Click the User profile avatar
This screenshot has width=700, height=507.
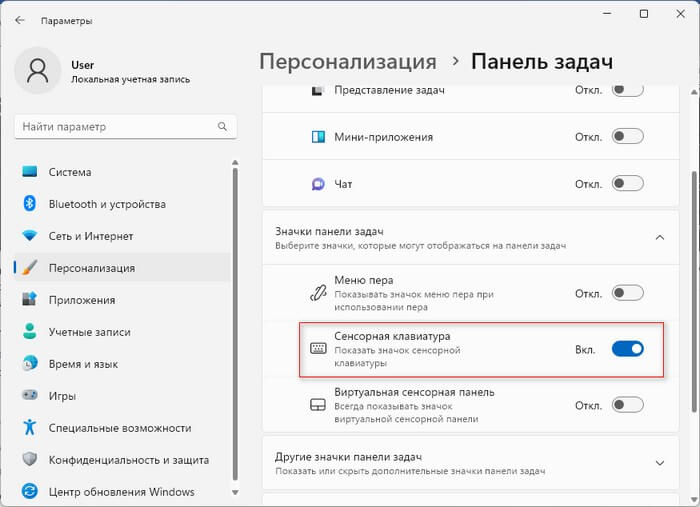[x=38, y=71]
